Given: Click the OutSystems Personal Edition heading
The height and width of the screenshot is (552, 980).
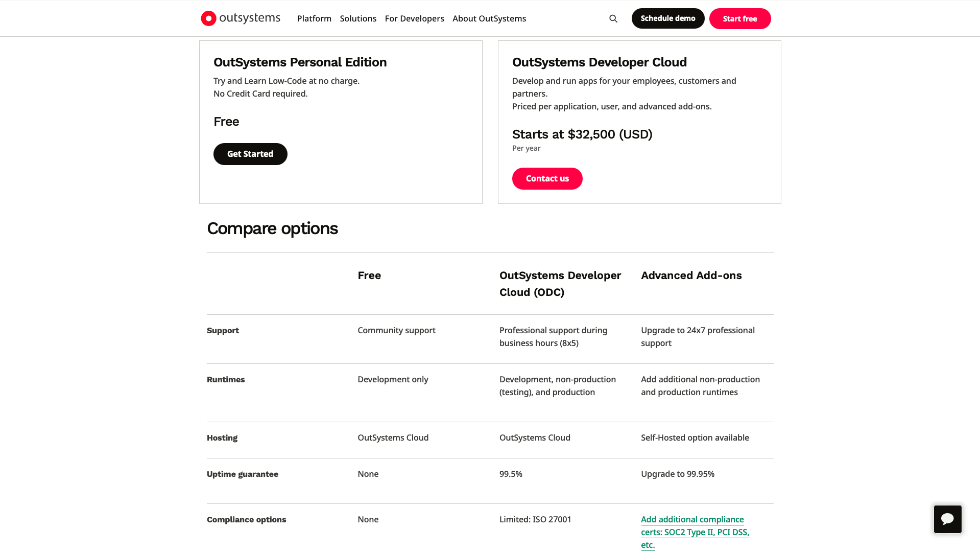Looking at the screenshot, I should (300, 62).
